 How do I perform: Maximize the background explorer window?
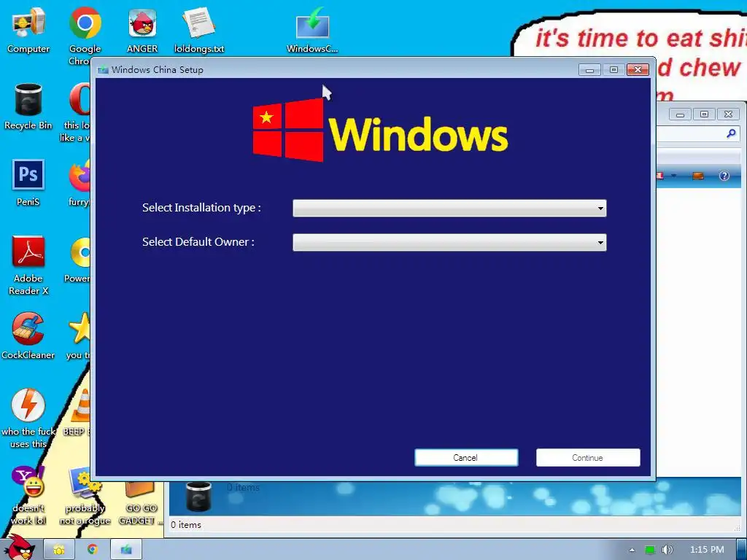pyautogui.click(x=704, y=114)
